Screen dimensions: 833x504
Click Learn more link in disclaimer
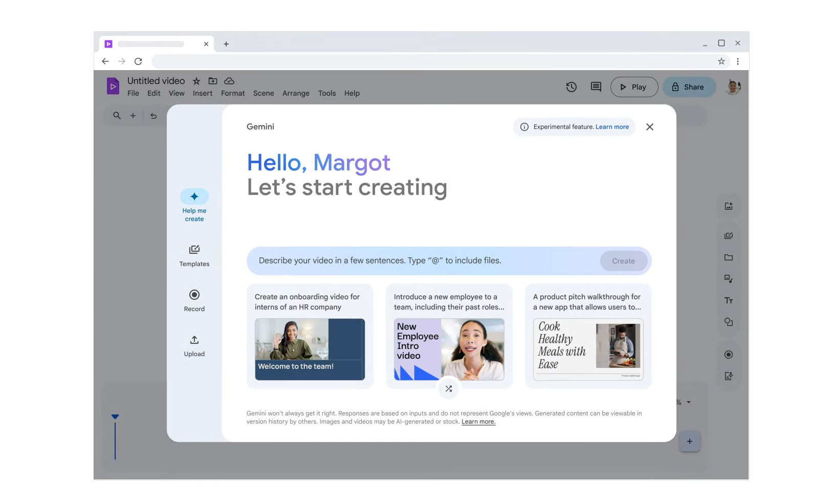pyautogui.click(x=478, y=422)
